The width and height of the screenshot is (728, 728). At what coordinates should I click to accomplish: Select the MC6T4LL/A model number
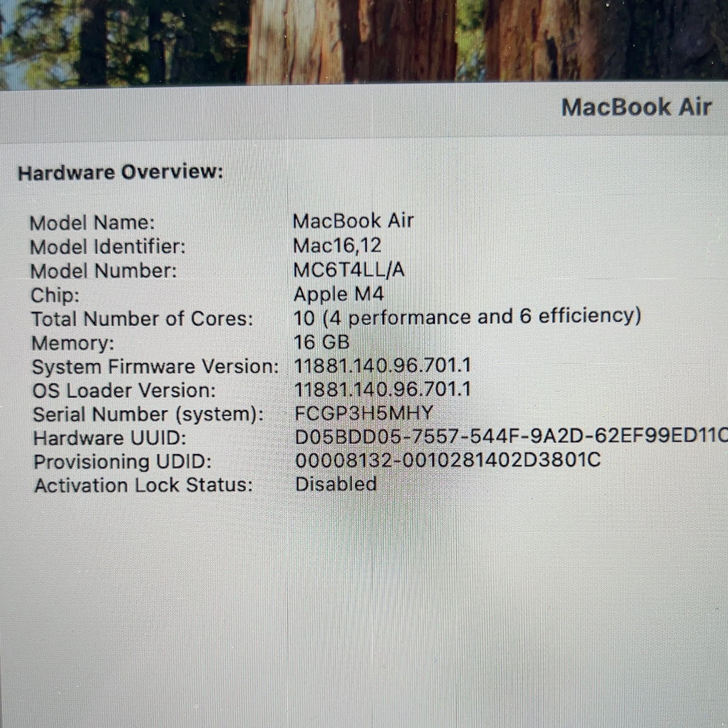click(349, 269)
